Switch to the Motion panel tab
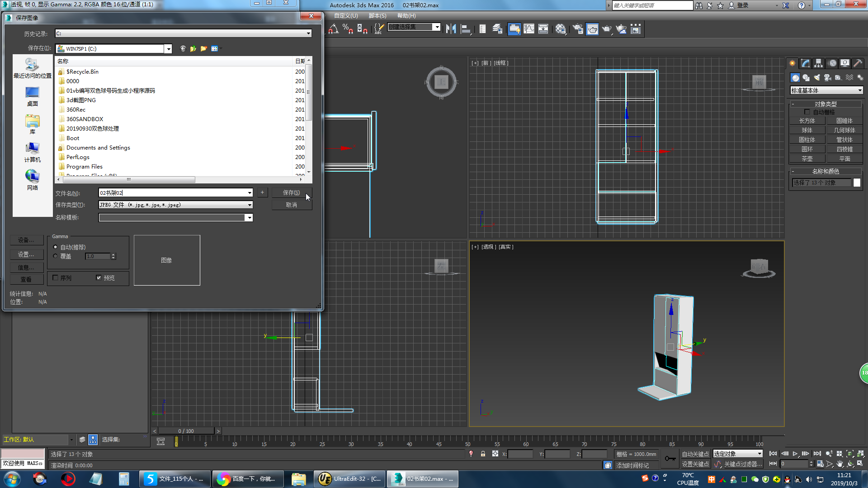This screenshot has height=488, width=868. pos(832,63)
